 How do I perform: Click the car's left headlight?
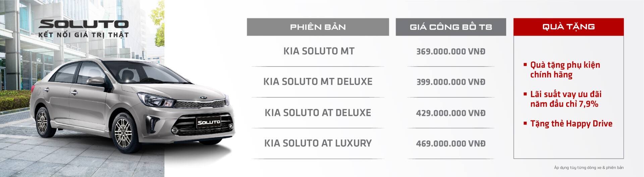coord(155,100)
